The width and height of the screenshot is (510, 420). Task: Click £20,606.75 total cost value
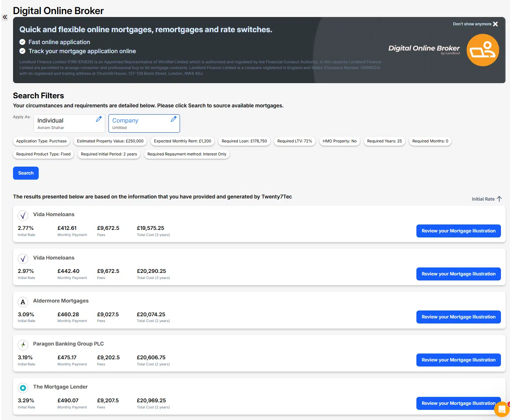(151, 357)
